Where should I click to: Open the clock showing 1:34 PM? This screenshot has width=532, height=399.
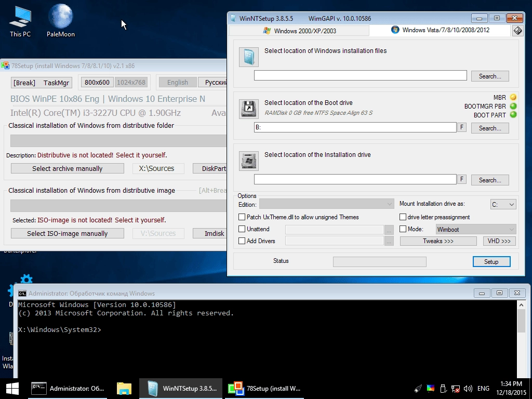coord(511,388)
